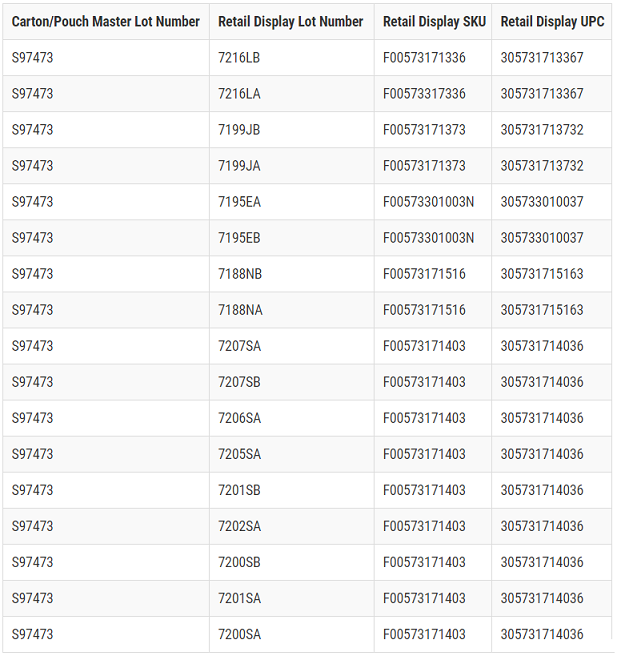Click the Carton/Pouch Master Lot Number header

point(106,22)
